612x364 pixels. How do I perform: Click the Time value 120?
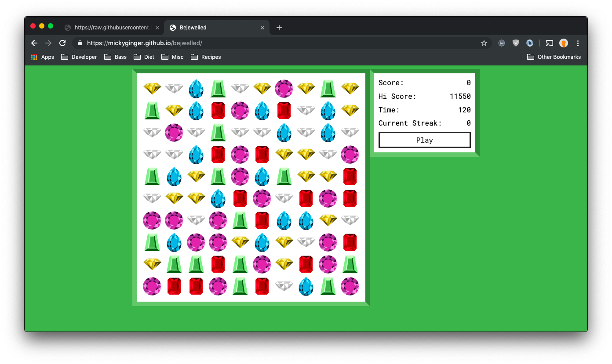[x=464, y=110]
